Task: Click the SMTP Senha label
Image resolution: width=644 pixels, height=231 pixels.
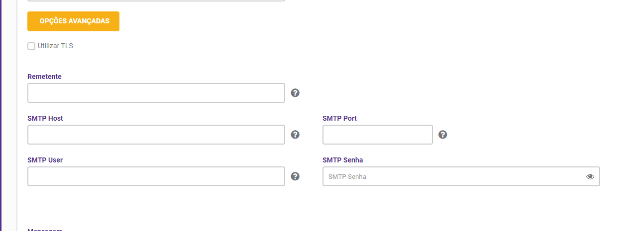Action: pyautogui.click(x=342, y=160)
